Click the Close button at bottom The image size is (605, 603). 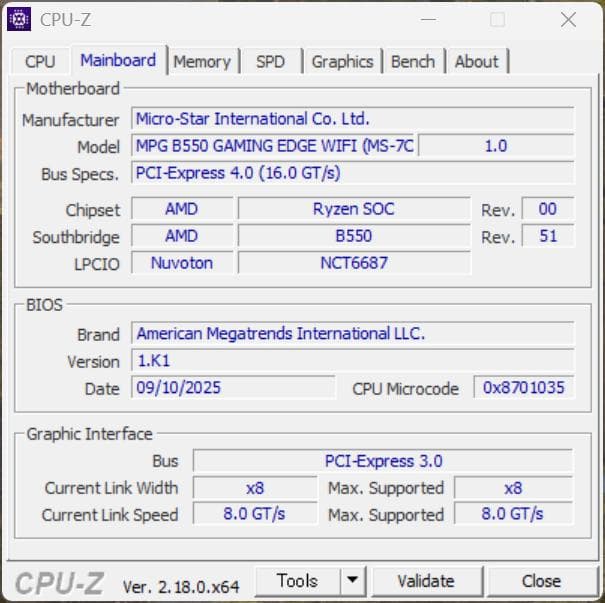pyautogui.click(x=541, y=581)
